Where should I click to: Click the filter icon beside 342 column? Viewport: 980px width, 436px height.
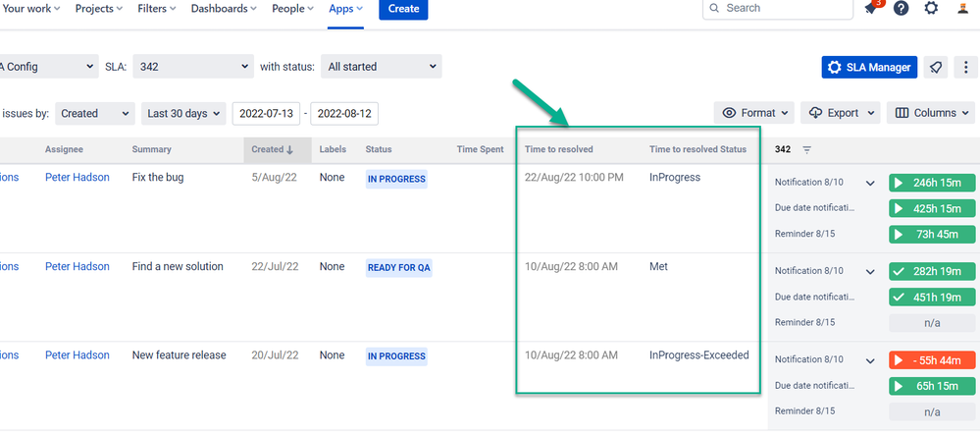click(807, 149)
